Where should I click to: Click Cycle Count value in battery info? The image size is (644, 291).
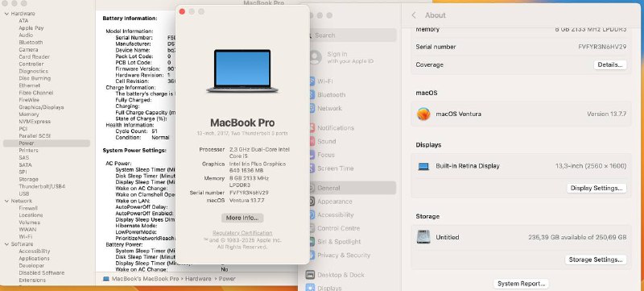(x=155, y=131)
